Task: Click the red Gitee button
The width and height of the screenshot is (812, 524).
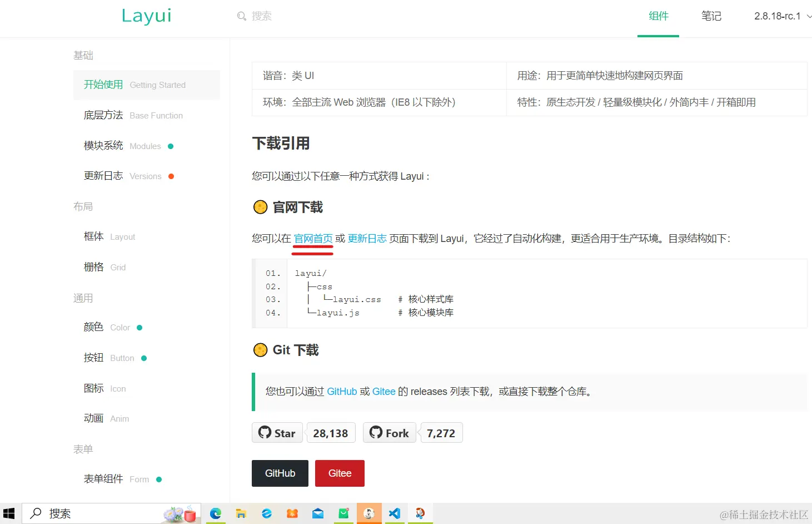Action: coord(340,473)
